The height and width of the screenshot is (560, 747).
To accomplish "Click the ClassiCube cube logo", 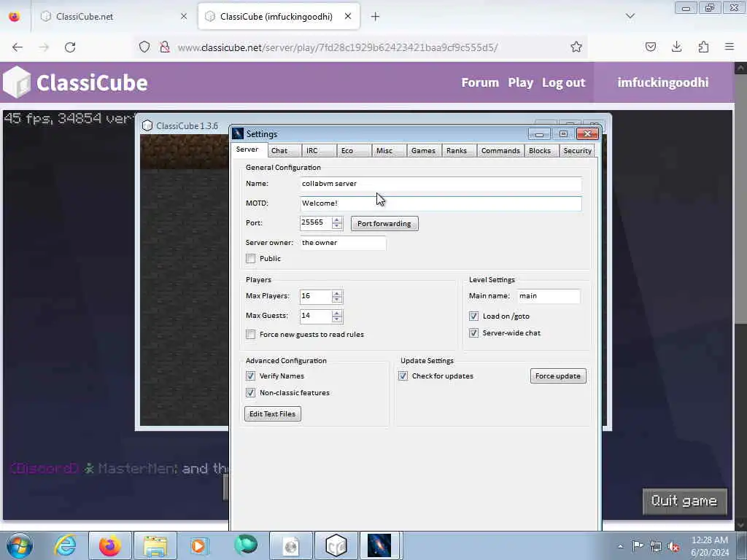I will pos(17,82).
